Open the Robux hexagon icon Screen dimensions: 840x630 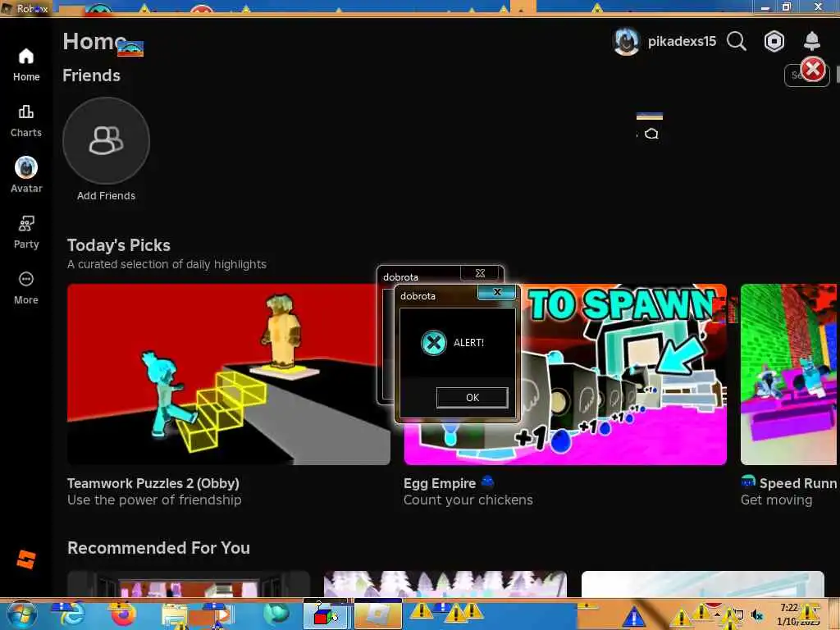[774, 41]
